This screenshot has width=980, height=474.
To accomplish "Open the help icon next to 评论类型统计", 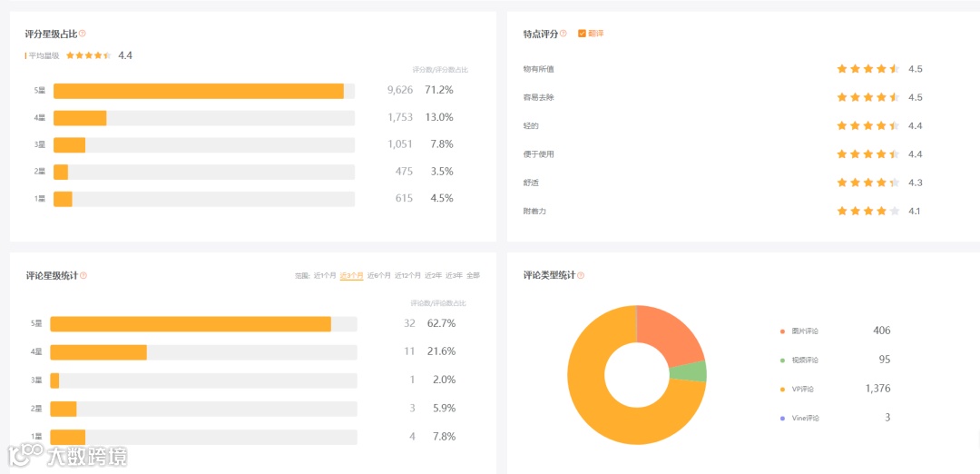I will [x=581, y=275].
